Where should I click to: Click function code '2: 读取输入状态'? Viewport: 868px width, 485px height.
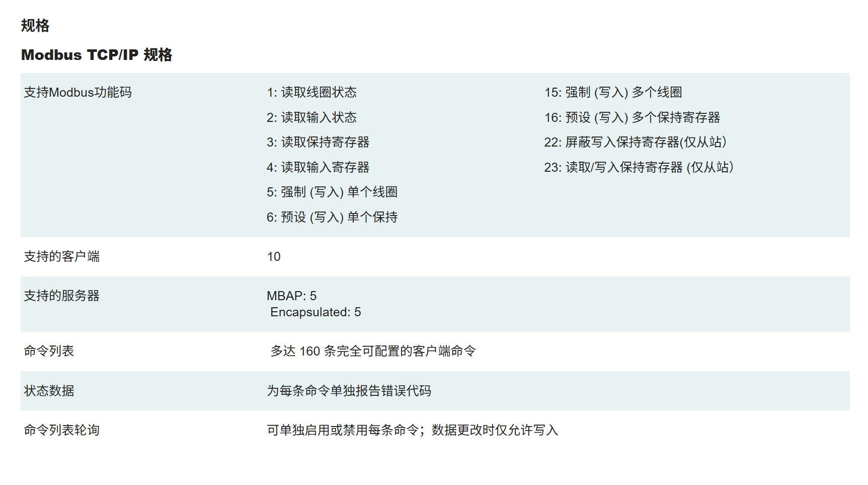coord(311,118)
